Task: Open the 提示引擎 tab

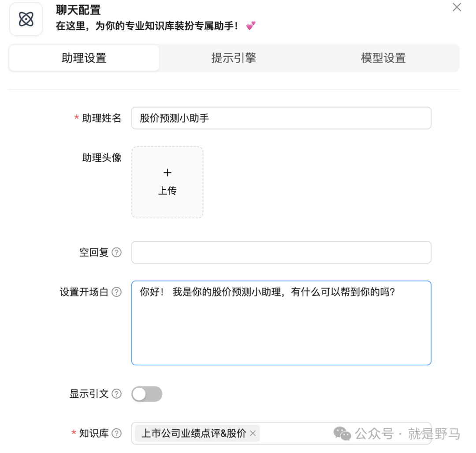Action: tap(234, 58)
